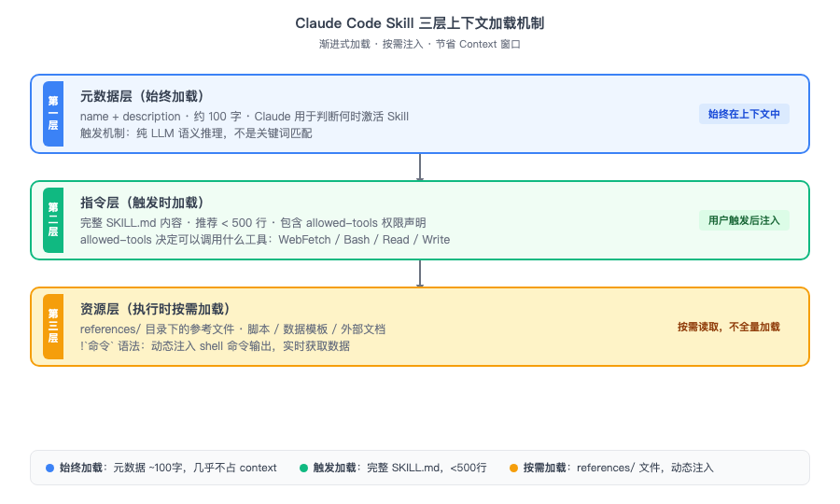Click the "用户触发后注入" badge
This screenshot has height=504, width=840.
click(x=744, y=220)
